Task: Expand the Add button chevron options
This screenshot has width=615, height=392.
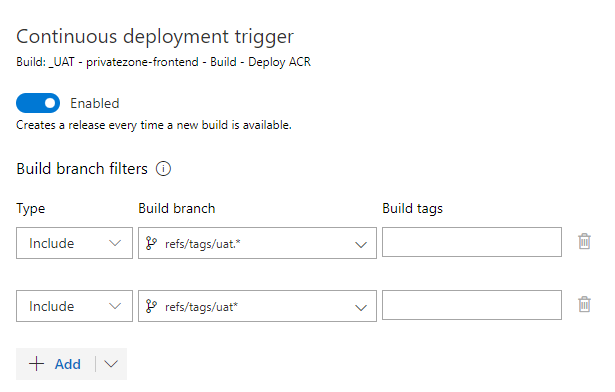Action: (x=111, y=364)
